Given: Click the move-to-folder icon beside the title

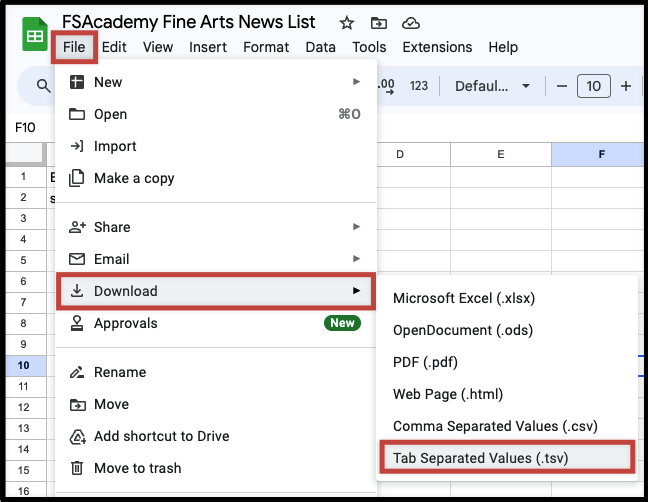Looking at the screenshot, I should coord(379,23).
